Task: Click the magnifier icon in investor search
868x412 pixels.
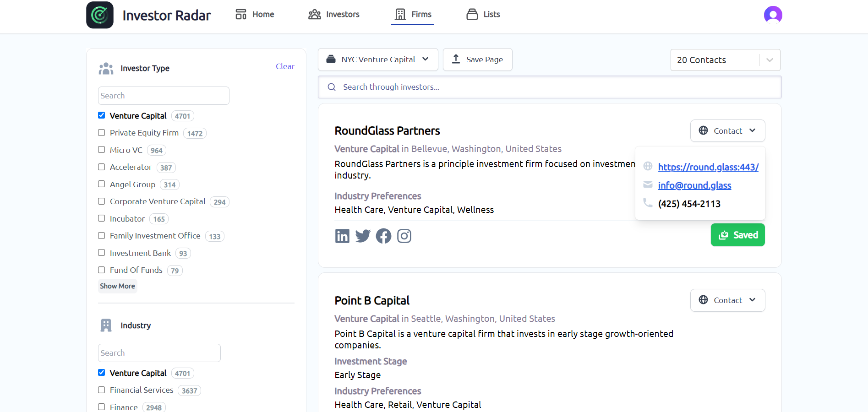Action: point(332,87)
